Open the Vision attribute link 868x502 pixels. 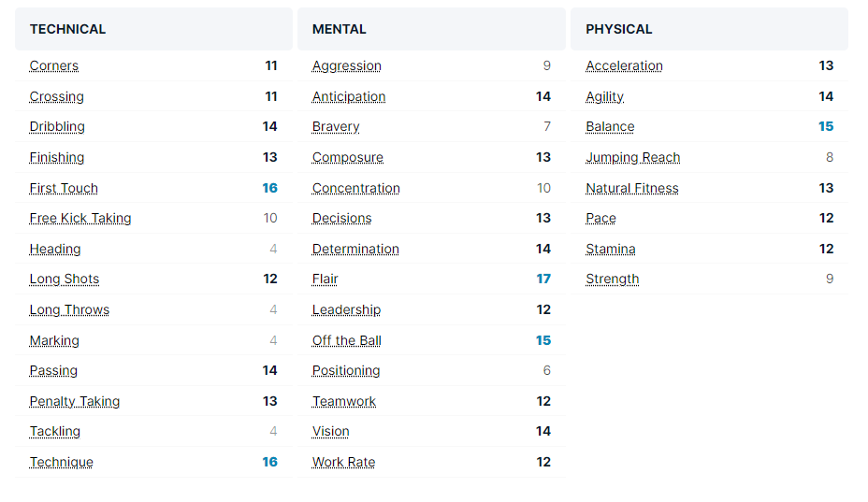tap(331, 431)
